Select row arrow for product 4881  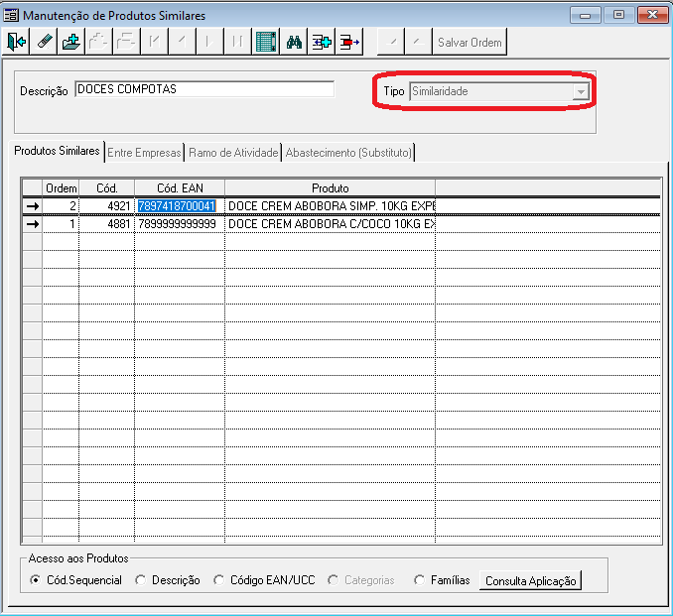pyautogui.click(x=33, y=224)
